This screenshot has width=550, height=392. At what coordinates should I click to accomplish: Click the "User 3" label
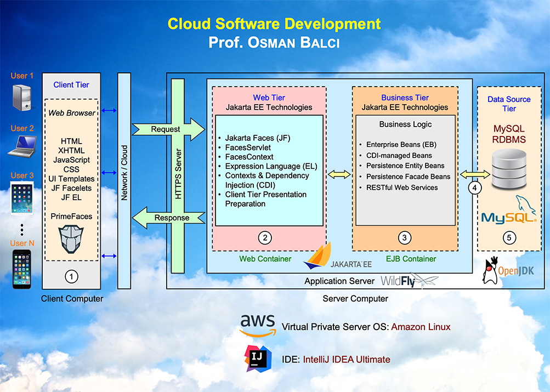pos(22,175)
